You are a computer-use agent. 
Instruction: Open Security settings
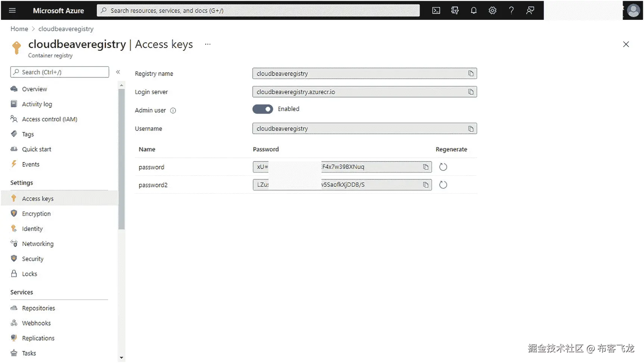coord(33,259)
